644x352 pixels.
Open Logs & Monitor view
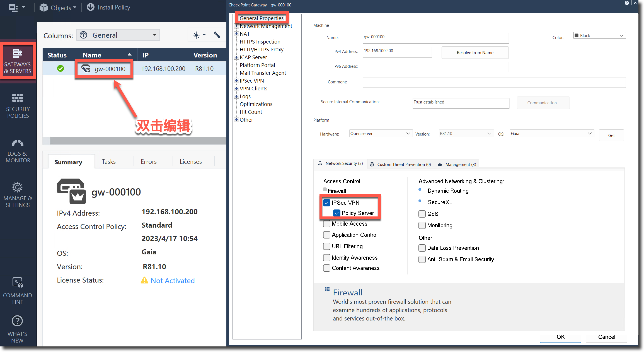(18, 151)
